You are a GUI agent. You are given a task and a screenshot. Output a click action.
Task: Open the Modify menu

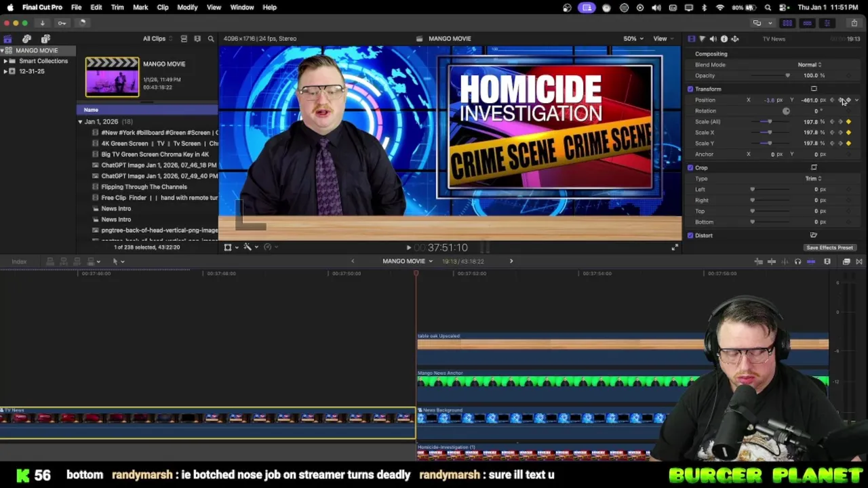187,7
